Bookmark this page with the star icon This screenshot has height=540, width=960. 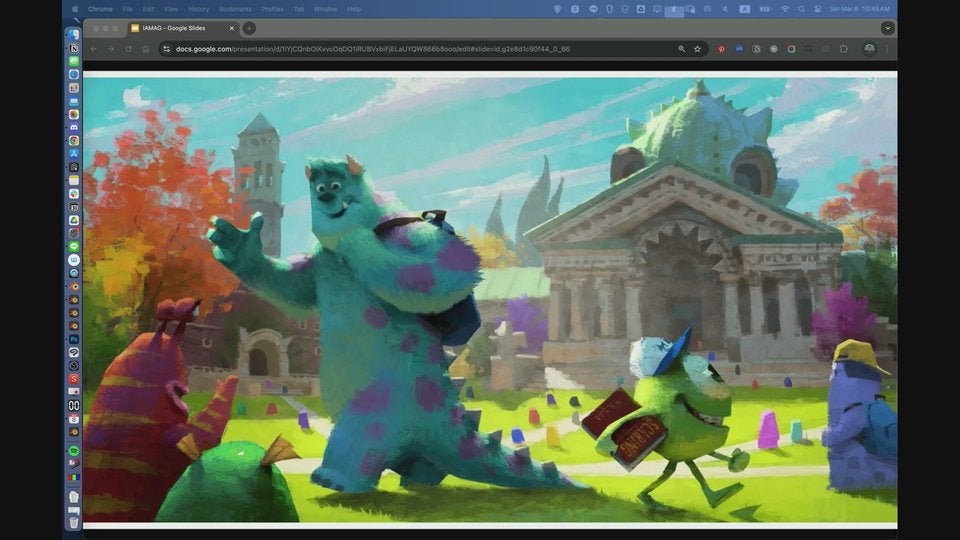[697, 49]
